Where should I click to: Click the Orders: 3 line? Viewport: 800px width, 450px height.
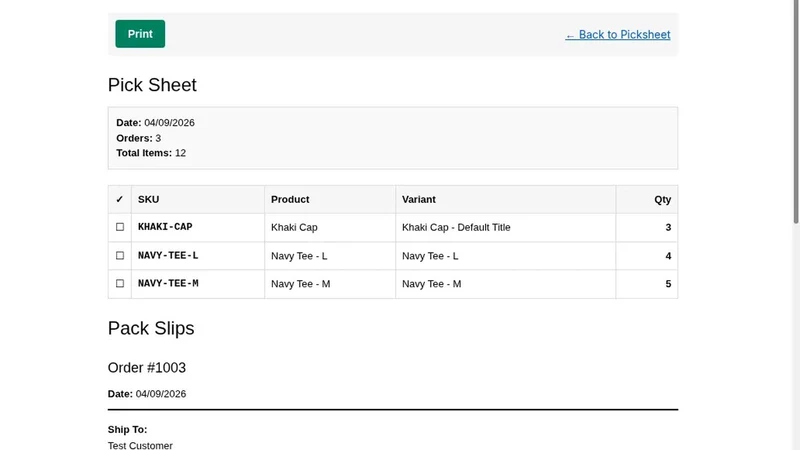[138, 138]
